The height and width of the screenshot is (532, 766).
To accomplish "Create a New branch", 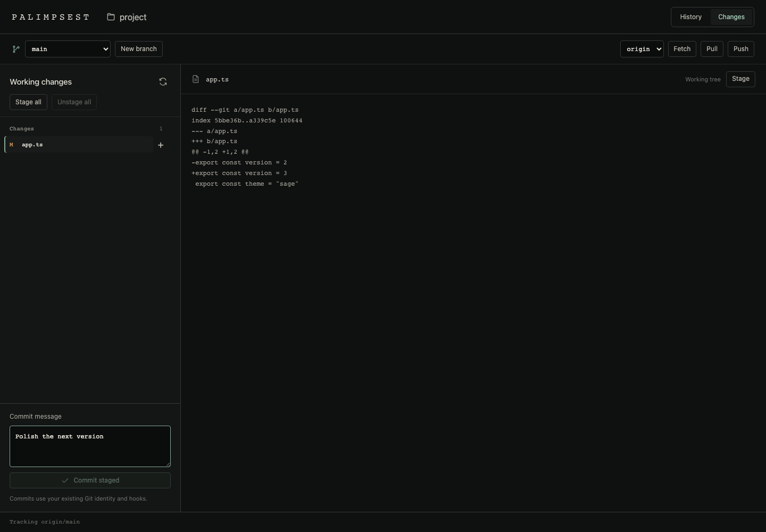I will click(x=139, y=49).
